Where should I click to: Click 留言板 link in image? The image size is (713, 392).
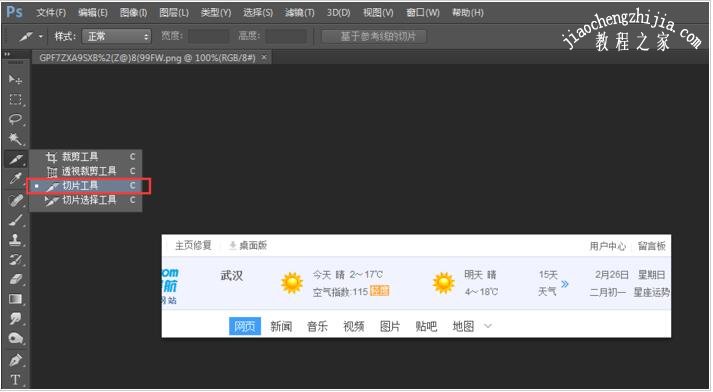click(x=652, y=246)
